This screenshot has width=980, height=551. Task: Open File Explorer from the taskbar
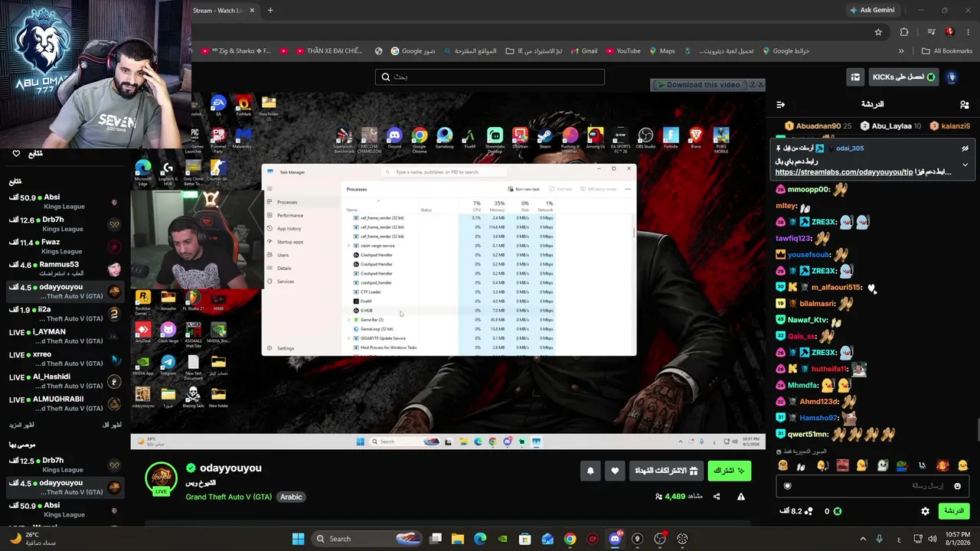pyautogui.click(x=458, y=539)
